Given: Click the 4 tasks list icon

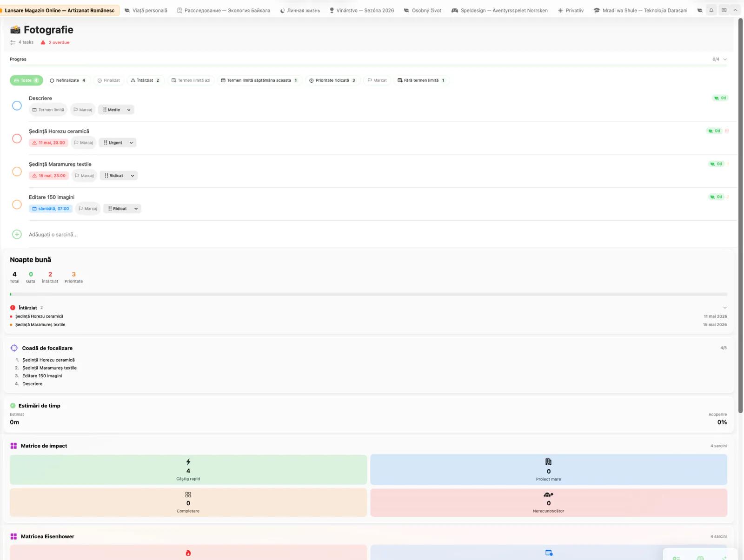Looking at the screenshot, I should (x=13, y=42).
